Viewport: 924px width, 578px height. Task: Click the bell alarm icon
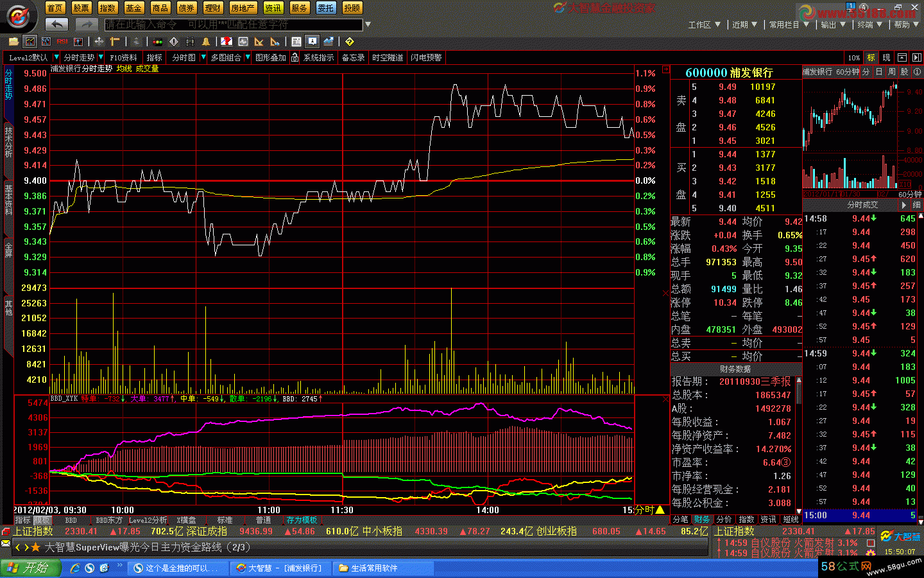point(206,42)
